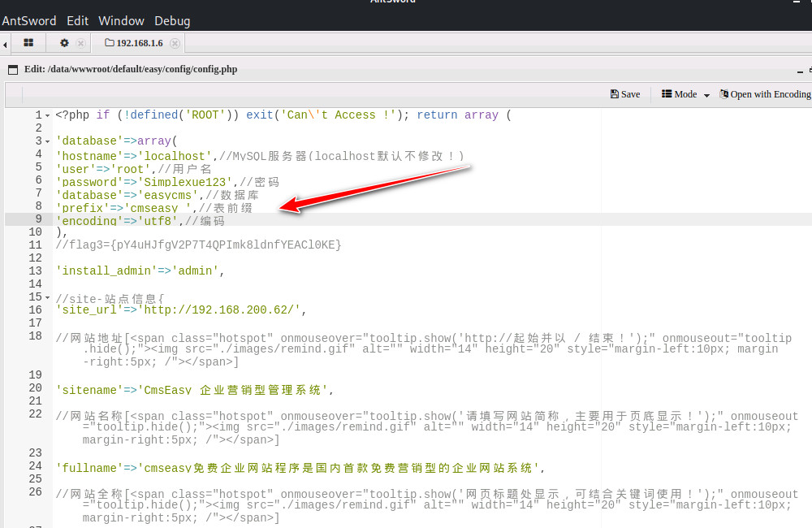This screenshot has height=528, width=812.
Task: Open the Debug menu
Action: pyautogui.click(x=171, y=21)
